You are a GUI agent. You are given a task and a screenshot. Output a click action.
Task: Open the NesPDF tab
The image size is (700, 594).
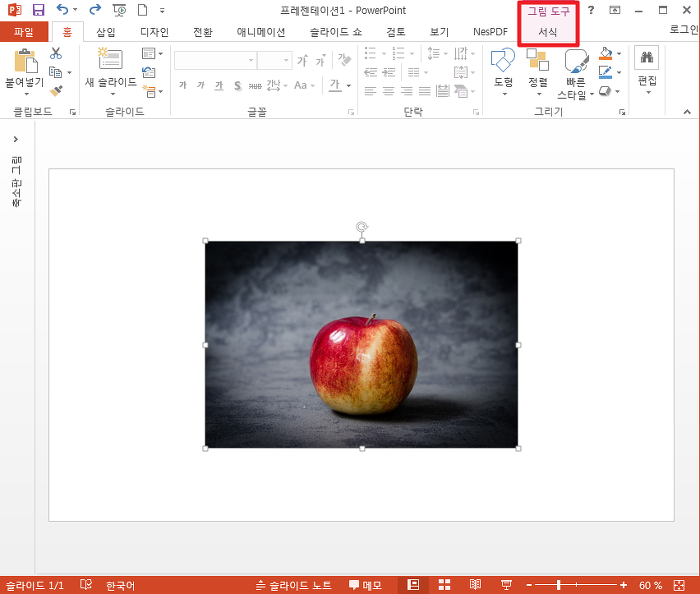[x=490, y=32]
